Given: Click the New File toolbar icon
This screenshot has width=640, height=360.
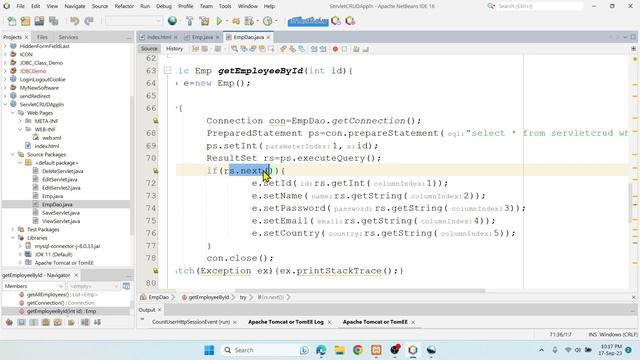Looking at the screenshot, I should pos(12,21).
